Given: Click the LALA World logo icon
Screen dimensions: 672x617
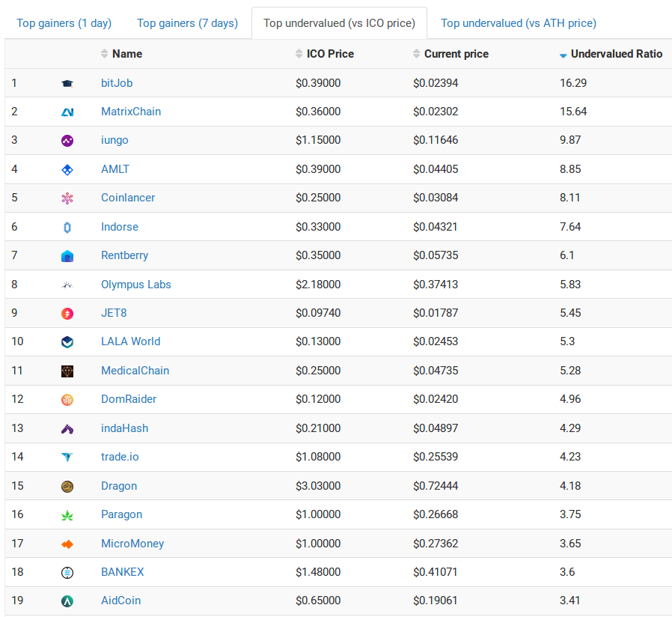Looking at the screenshot, I should point(67,342).
